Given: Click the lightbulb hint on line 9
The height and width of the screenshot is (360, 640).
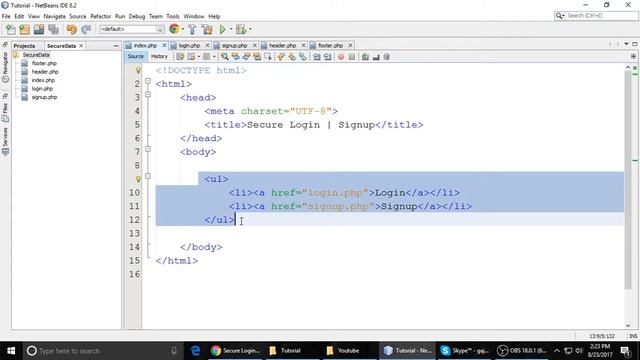Looking at the screenshot, I should coord(138,179).
